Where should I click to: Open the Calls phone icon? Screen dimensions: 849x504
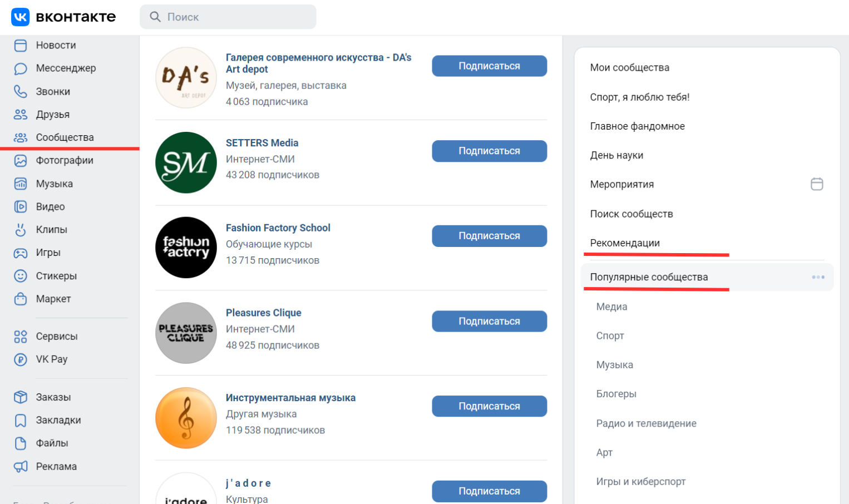point(21,91)
